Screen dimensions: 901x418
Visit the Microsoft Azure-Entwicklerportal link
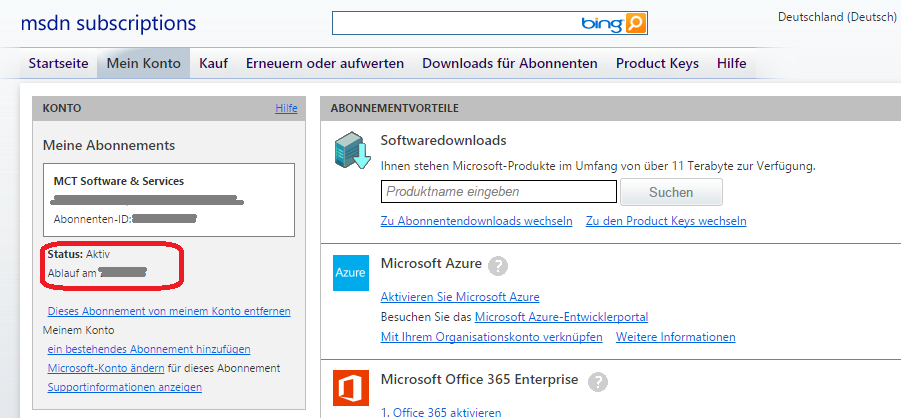pos(561,317)
